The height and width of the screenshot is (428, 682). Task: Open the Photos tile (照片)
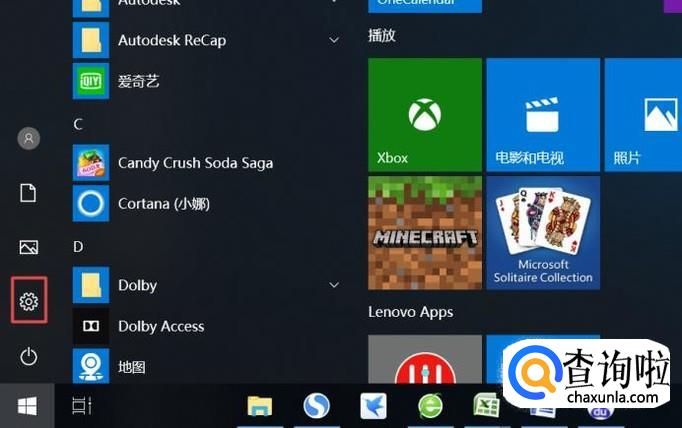[643, 115]
